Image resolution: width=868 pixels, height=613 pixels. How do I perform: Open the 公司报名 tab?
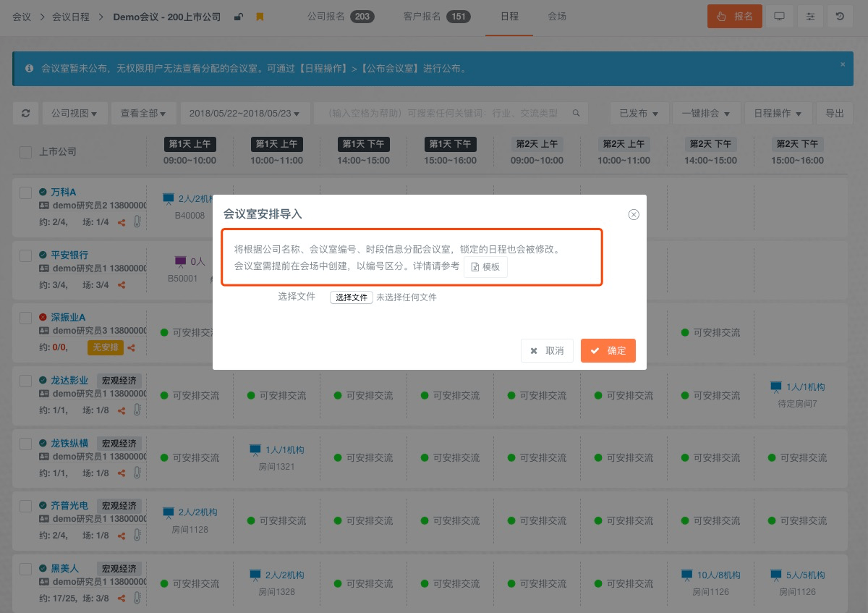(x=340, y=16)
